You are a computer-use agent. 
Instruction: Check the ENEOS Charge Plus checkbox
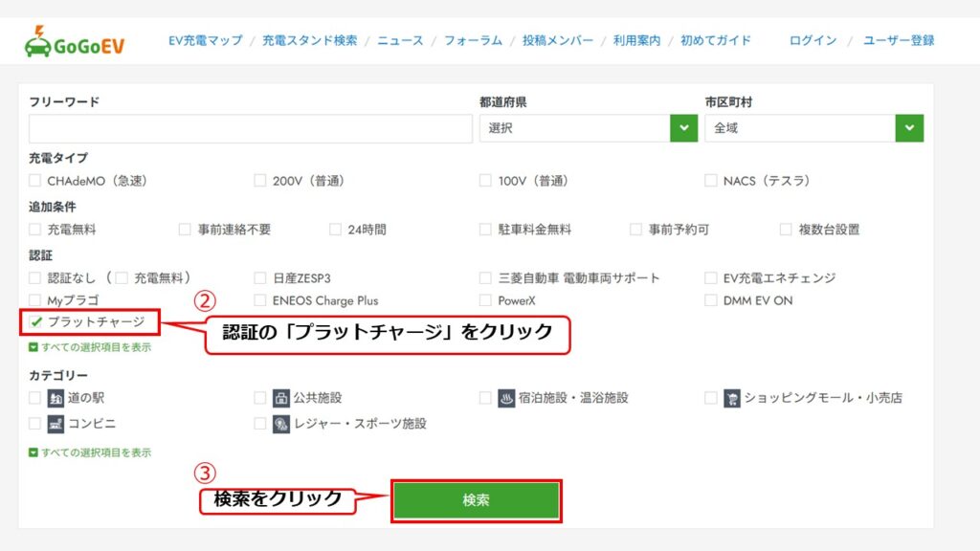click(x=260, y=300)
